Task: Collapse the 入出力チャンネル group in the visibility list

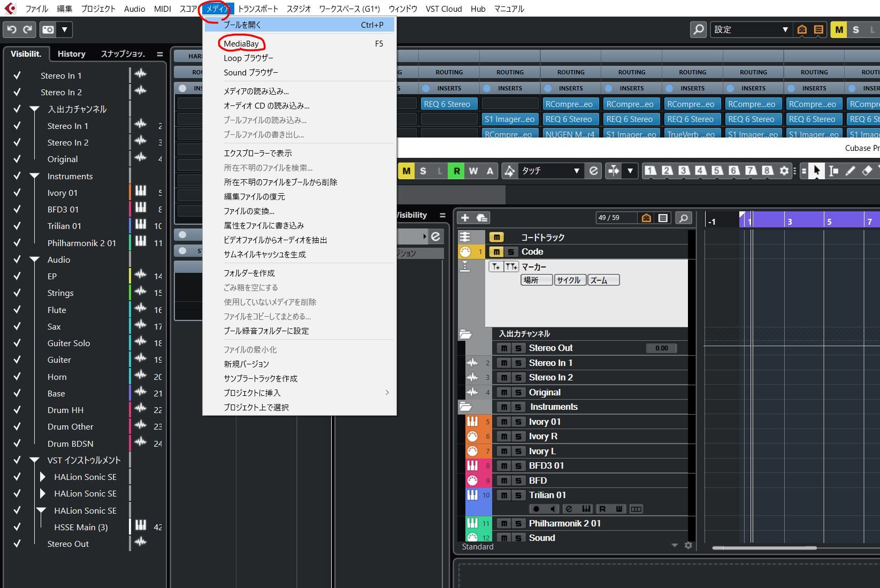Action: coord(35,109)
